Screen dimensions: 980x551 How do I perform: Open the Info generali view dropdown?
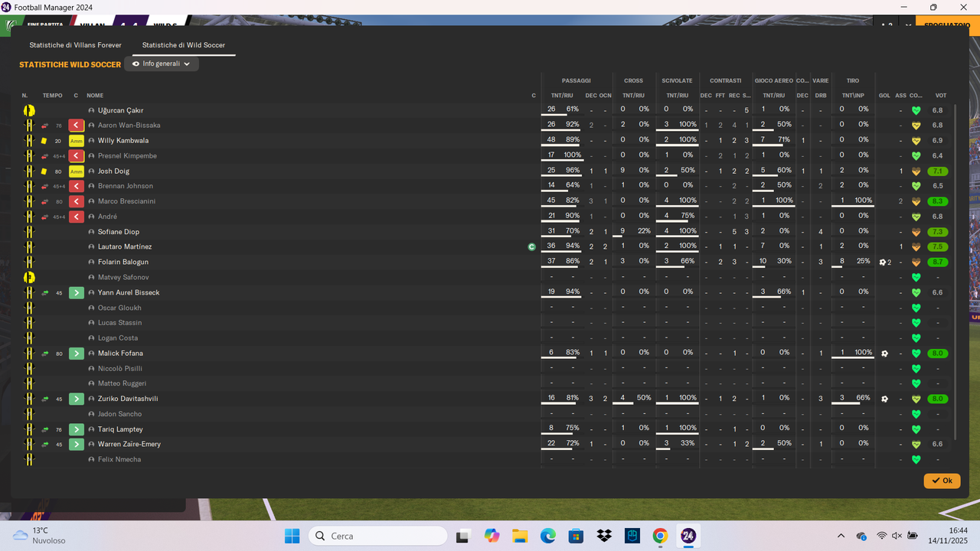[162, 64]
